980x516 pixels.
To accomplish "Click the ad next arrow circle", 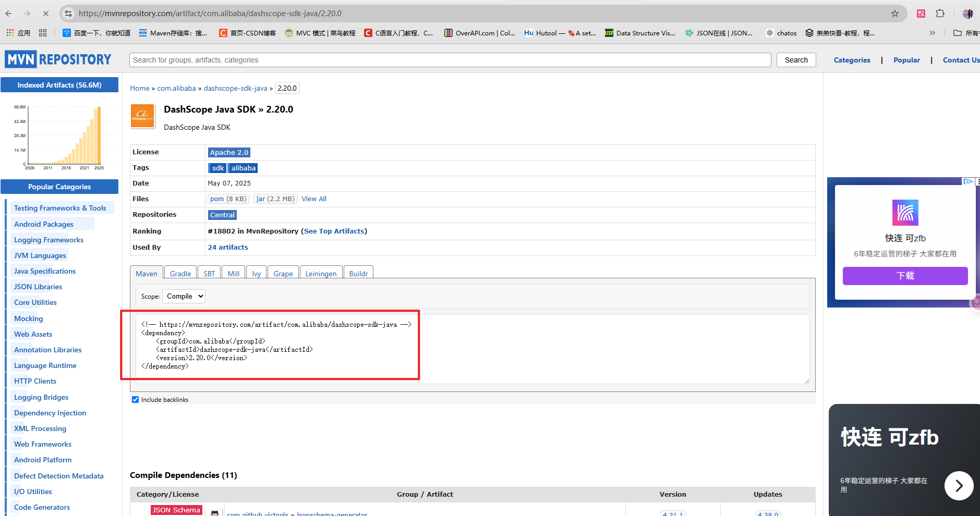I will coord(959,486).
